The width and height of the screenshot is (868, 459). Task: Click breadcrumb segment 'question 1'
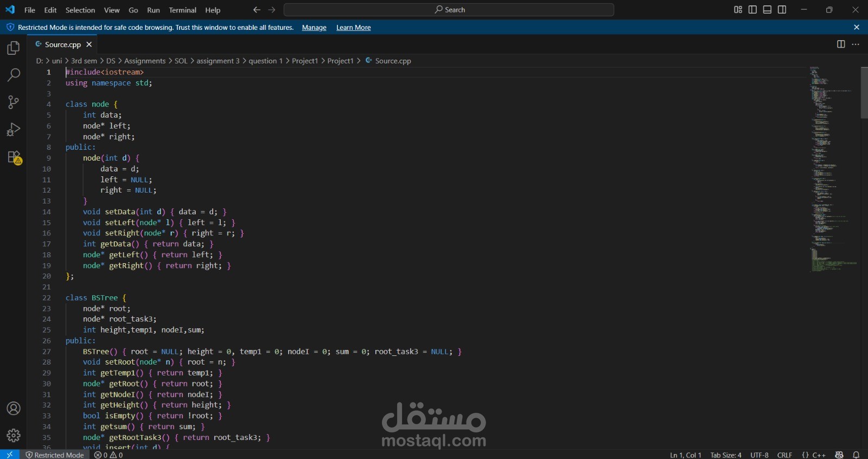coord(266,61)
